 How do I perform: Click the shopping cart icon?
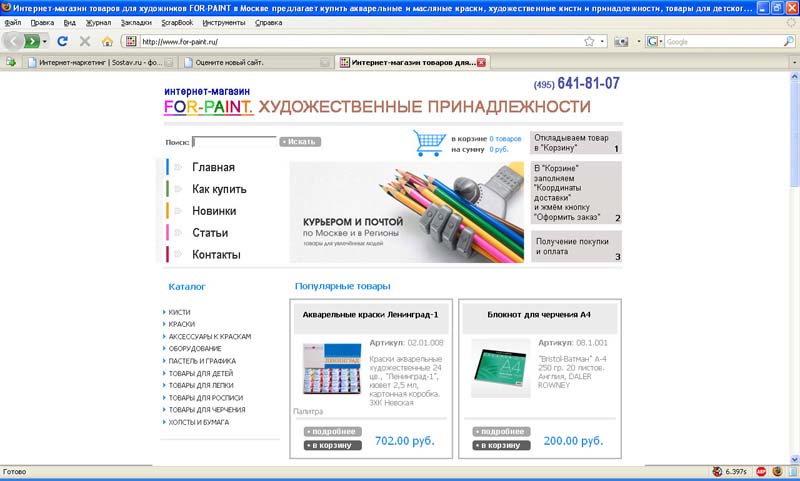(429, 143)
